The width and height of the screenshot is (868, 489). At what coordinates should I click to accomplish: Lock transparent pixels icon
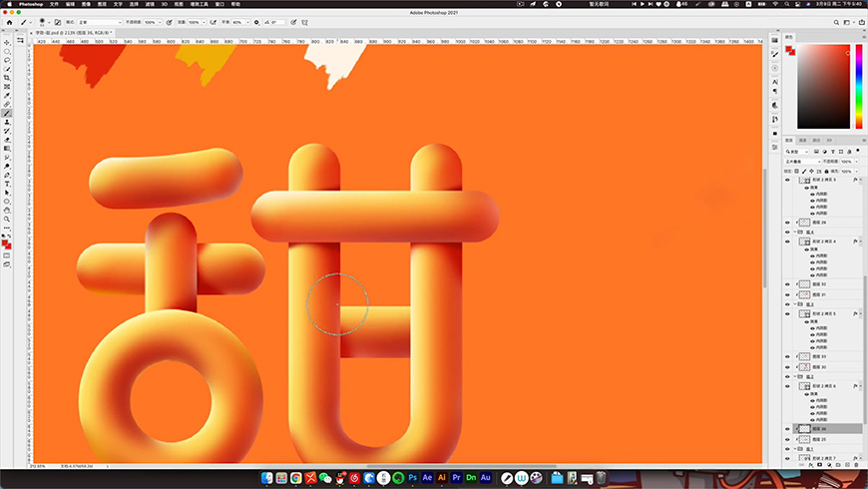pos(797,171)
